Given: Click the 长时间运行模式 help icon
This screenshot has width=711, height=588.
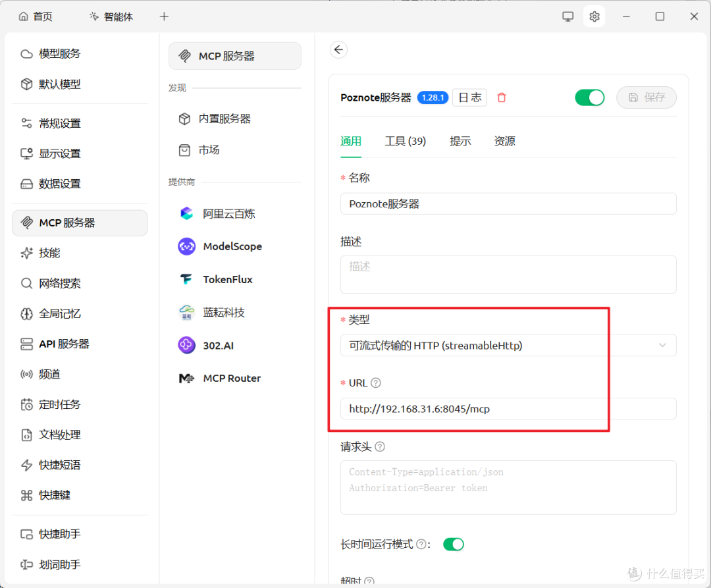Looking at the screenshot, I should [421, 544].
